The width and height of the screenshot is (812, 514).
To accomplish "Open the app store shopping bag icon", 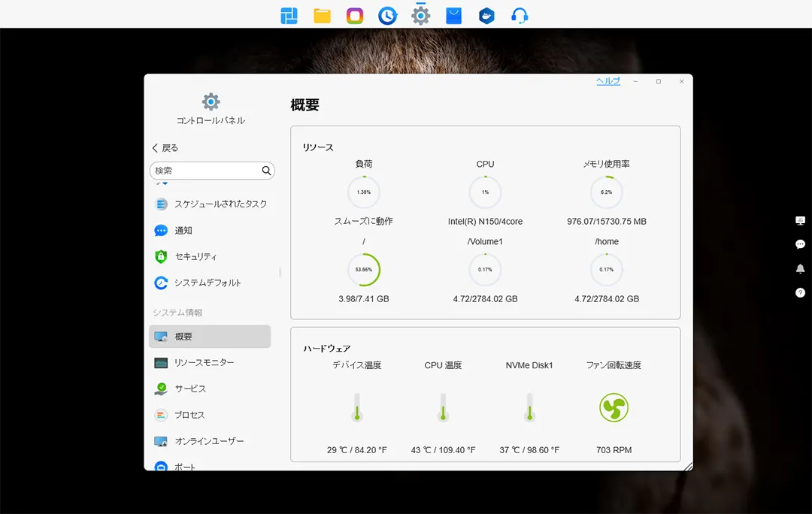I will (453, 16).
